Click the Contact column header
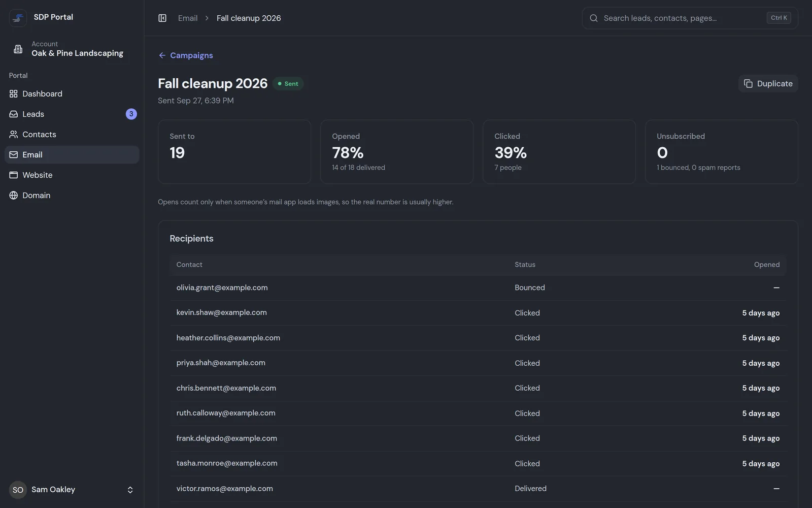 (x=189, y=265)
